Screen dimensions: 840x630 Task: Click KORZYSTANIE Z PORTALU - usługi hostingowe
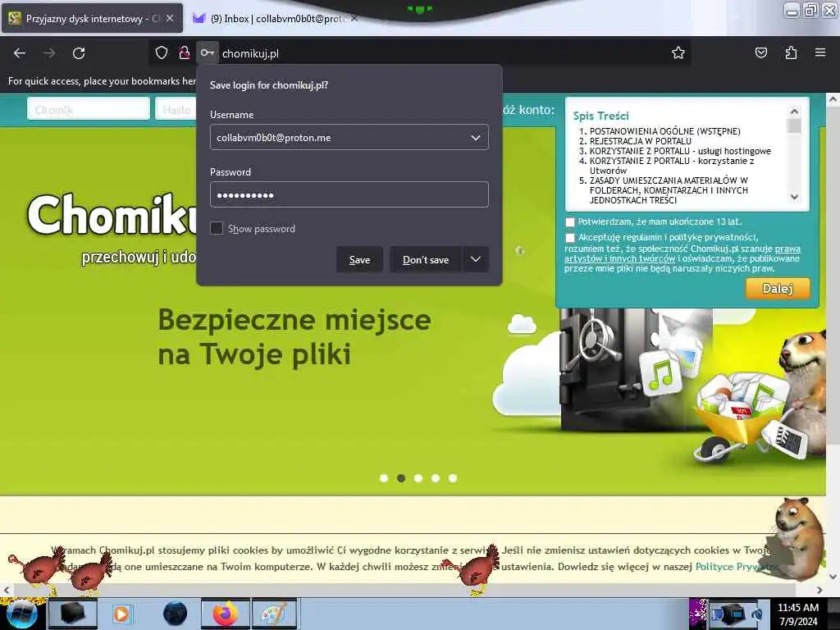[x=680, y=151]
